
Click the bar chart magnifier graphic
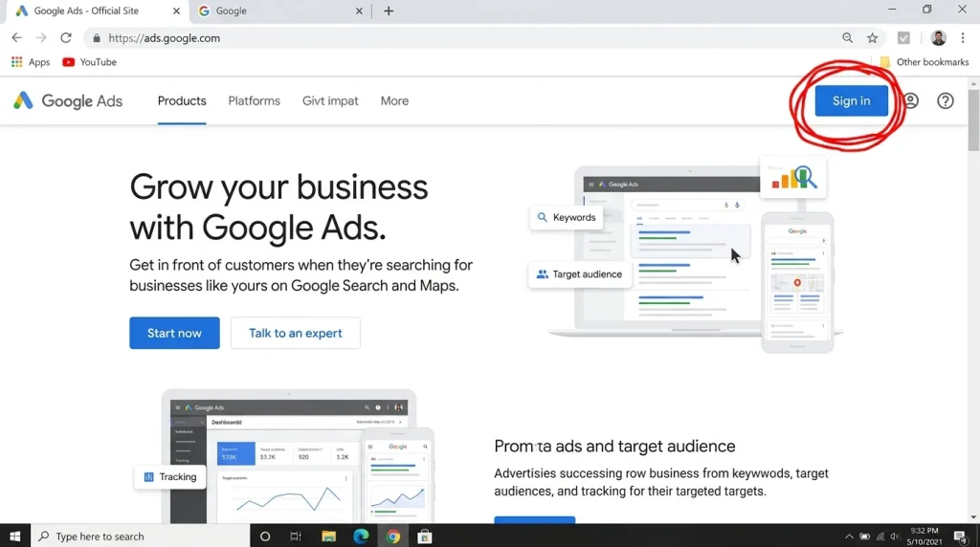793,177
